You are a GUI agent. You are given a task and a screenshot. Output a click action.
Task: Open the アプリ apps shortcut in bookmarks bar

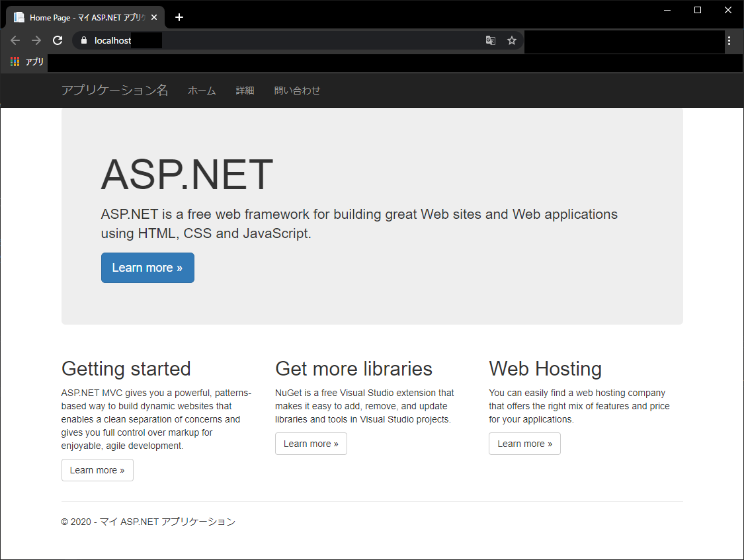[26, 61]
